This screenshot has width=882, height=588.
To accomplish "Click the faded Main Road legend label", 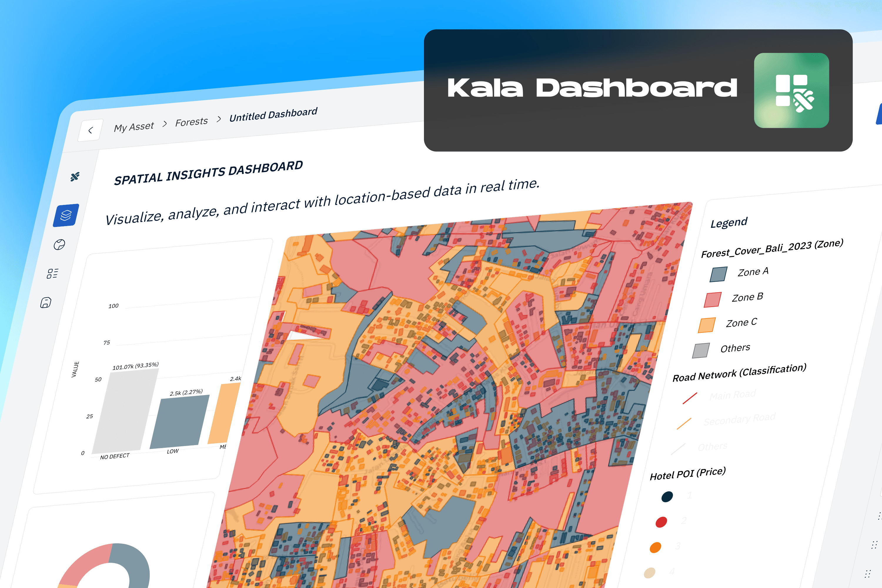I will 732,395.
